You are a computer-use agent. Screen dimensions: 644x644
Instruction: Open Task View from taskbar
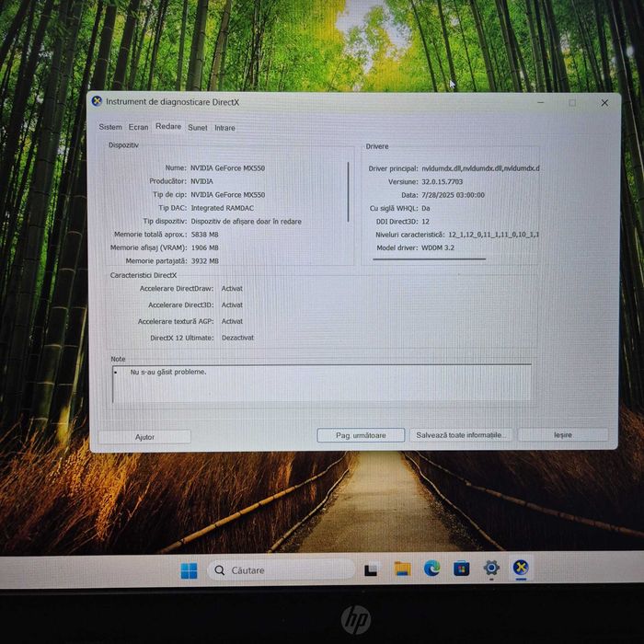pyautogui.click(x=371, y=570)
